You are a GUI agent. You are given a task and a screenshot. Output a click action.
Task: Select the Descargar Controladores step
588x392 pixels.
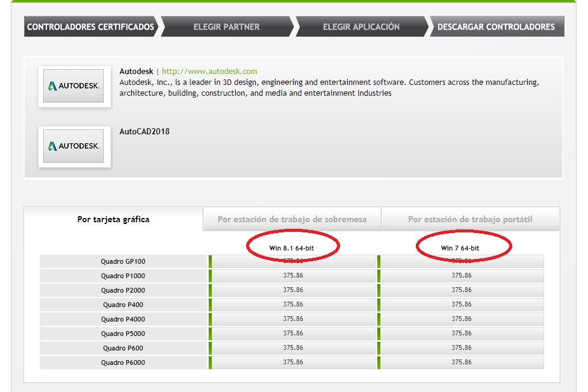point(496,26)
